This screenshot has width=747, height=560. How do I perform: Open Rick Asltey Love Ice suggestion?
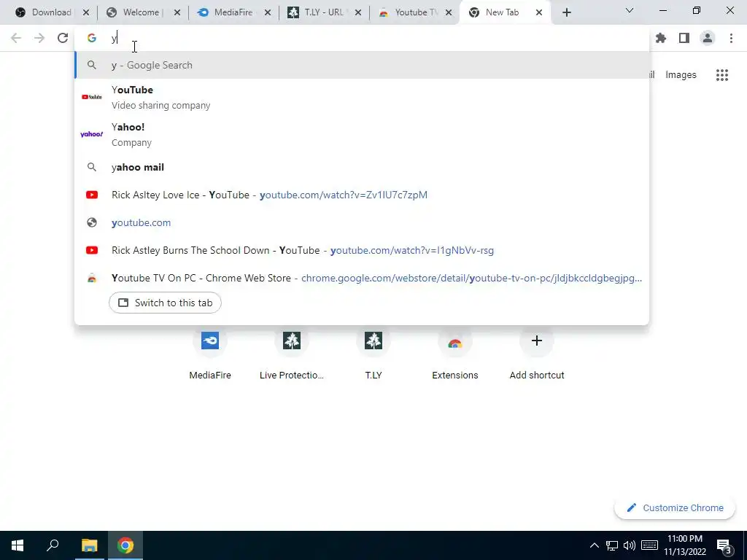coord(362,195)
